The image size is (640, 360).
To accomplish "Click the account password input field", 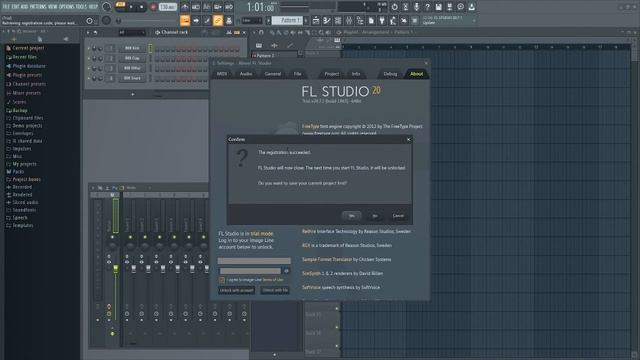I will point(250,271).
